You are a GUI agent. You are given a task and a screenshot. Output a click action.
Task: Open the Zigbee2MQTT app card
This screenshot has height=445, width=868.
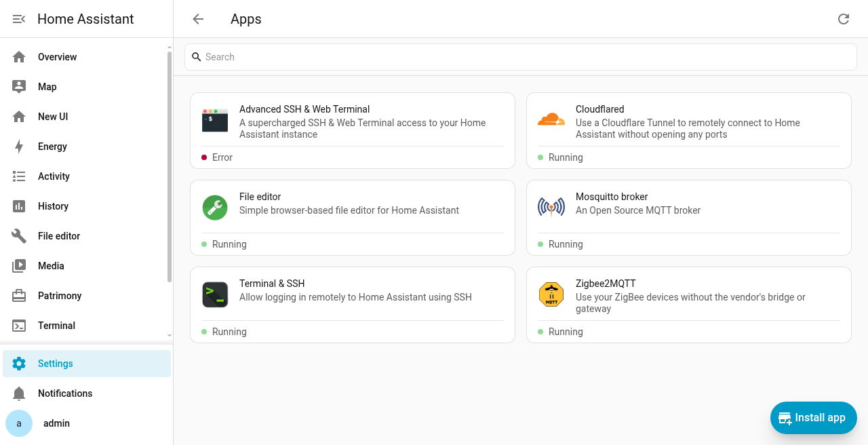pos(689,305)
